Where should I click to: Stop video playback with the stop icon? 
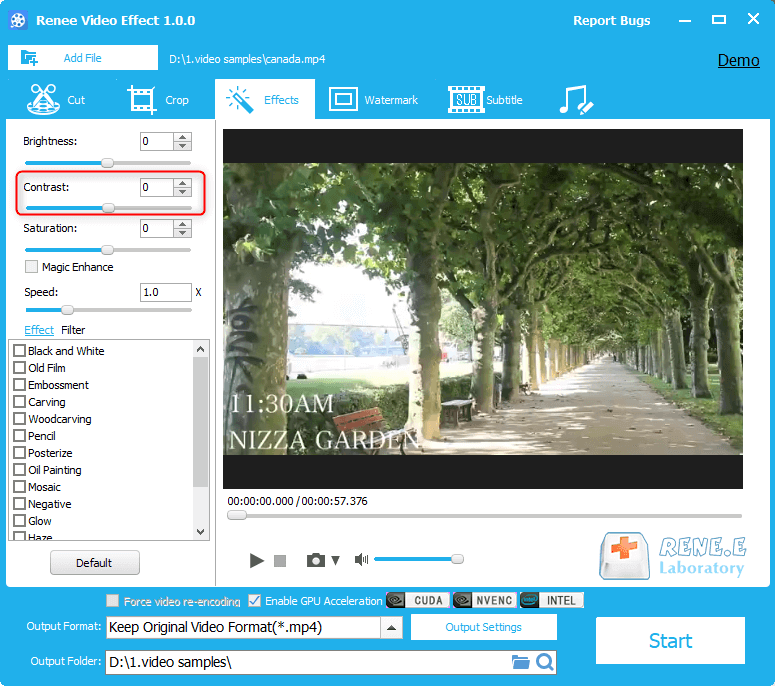pos(280,561)
